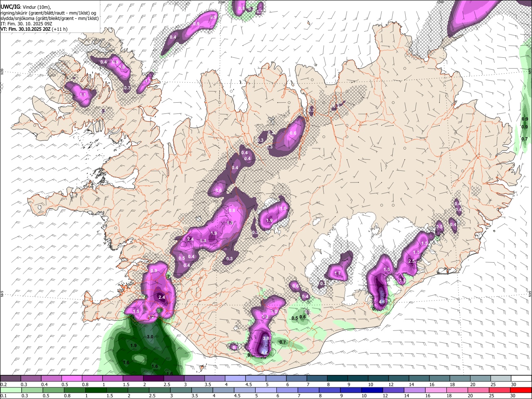Click the bright red 30 swatch on lower scale
532x399 pixels.
tap(521, 390)
